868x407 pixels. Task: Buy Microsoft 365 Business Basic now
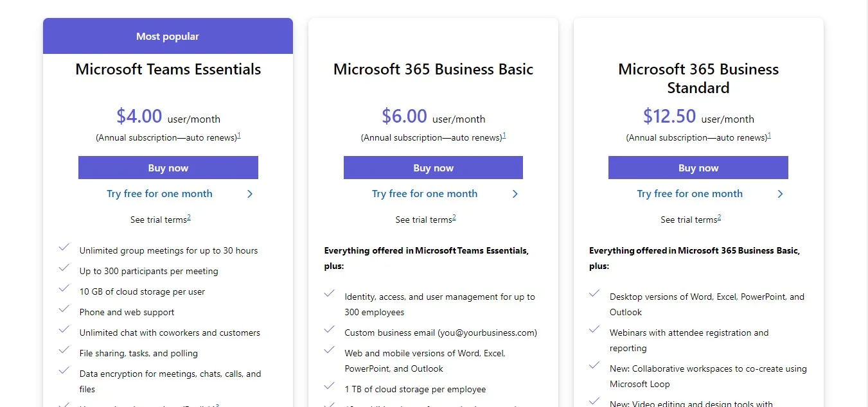click(433, 168)
